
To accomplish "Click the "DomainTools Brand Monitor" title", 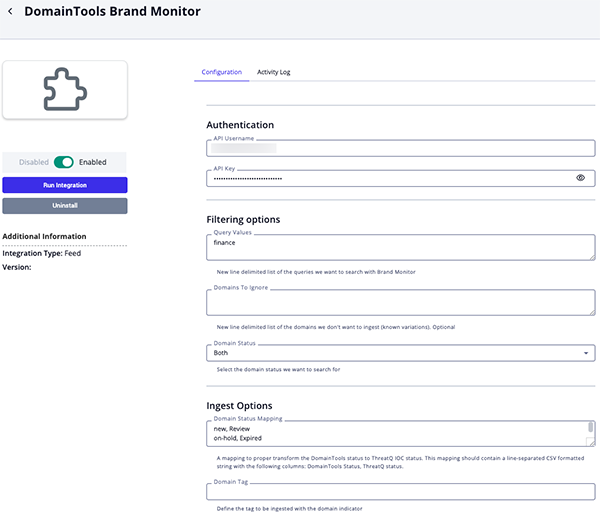I will [x=112, y=11].
